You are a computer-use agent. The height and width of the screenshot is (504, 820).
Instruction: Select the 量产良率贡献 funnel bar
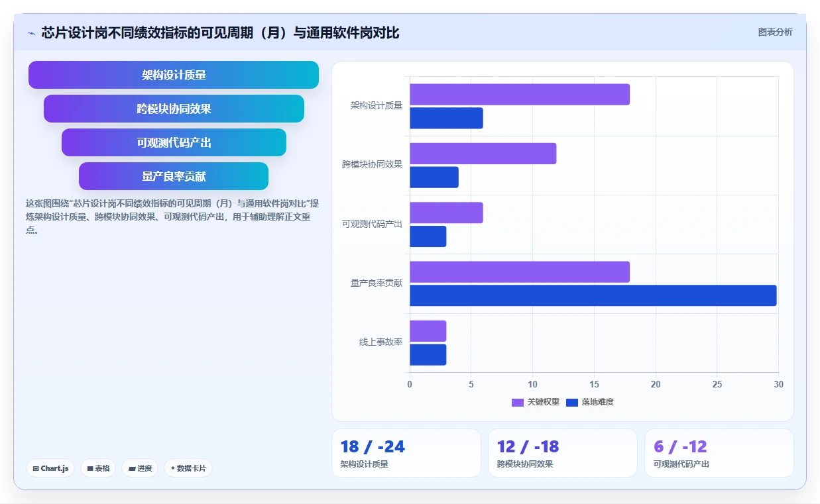coord(174,176)
